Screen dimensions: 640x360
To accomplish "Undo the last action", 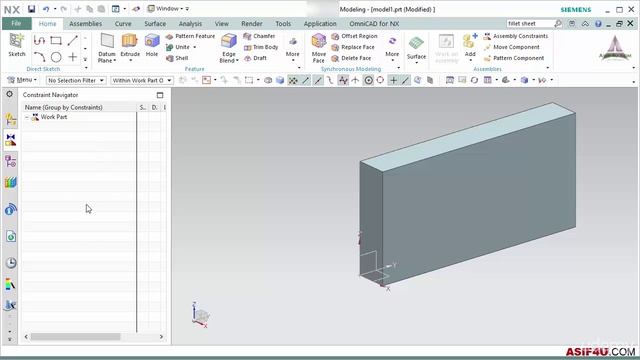I will 46,9.
